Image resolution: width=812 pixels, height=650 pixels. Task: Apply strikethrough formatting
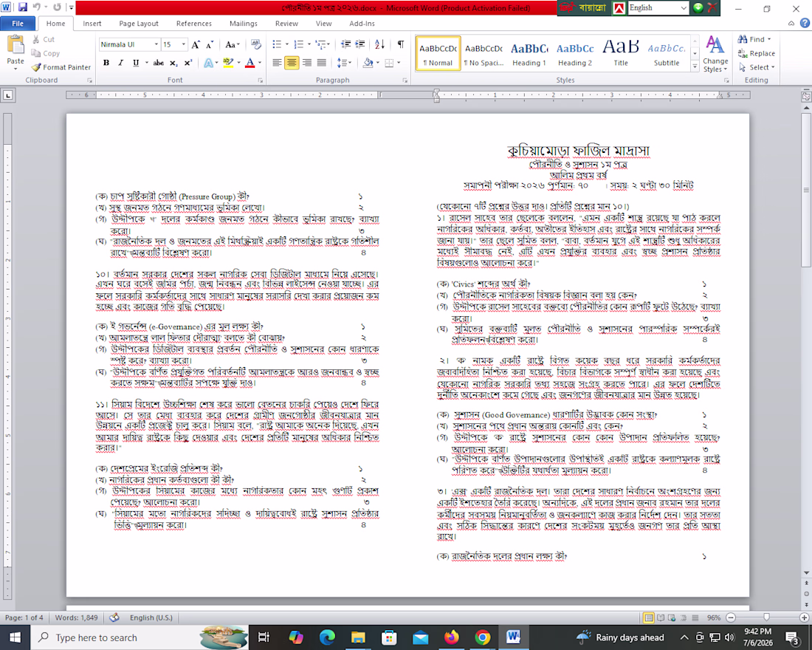(159, 63)
